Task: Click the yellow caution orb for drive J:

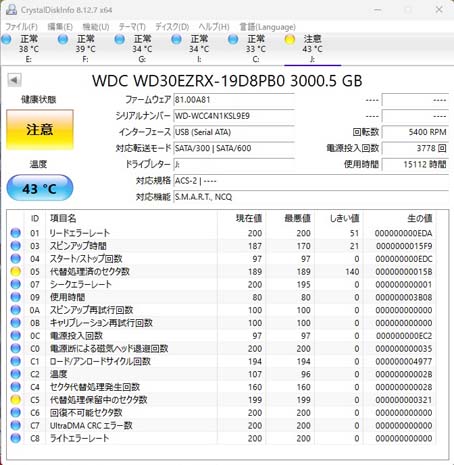Action: (x=290, y=39)
